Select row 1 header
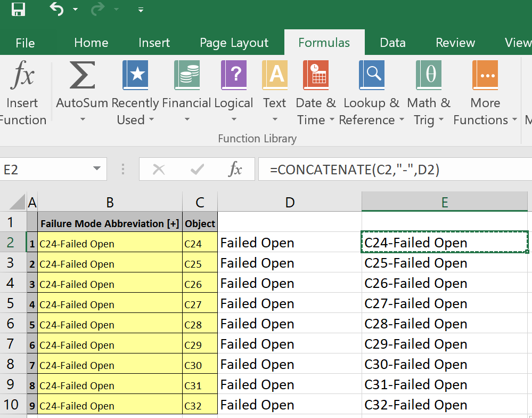532x418 pixels. 13,222
